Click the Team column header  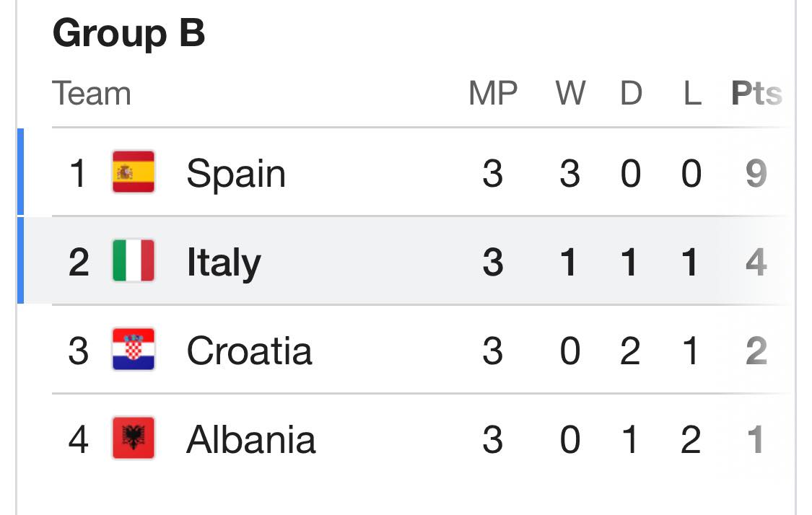92,94
